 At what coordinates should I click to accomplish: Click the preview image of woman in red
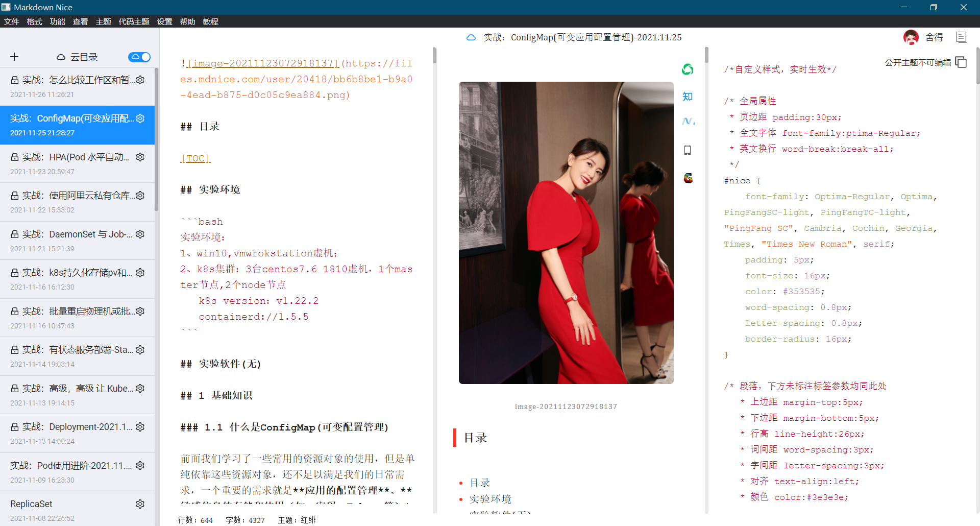coord(566,233)
